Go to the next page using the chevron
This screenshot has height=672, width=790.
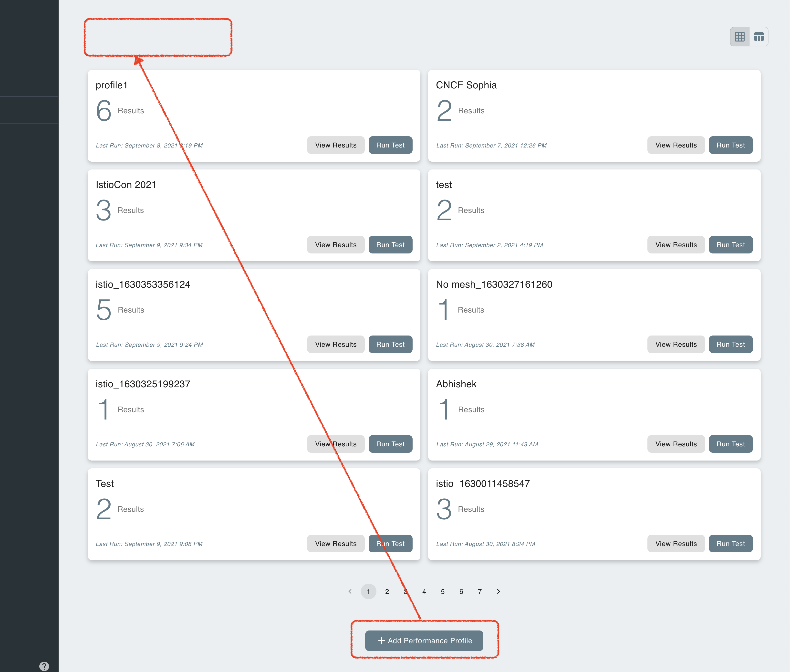[x=498, y=592]
